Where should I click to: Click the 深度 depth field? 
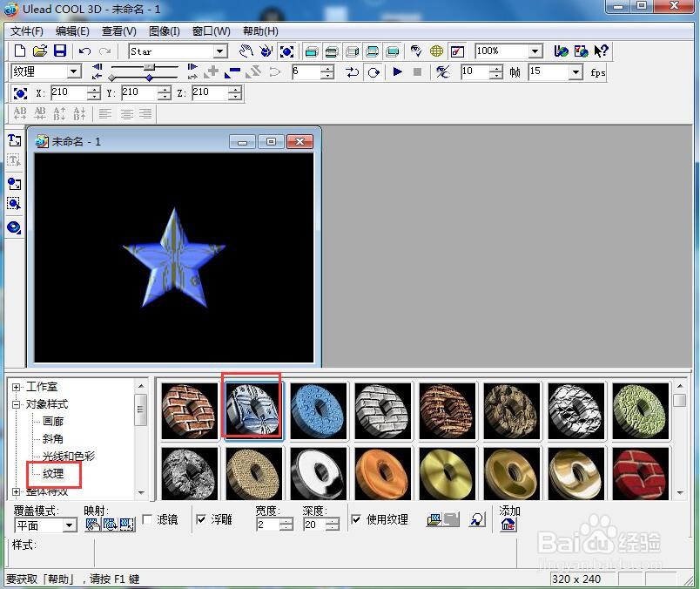coord(314,525)
